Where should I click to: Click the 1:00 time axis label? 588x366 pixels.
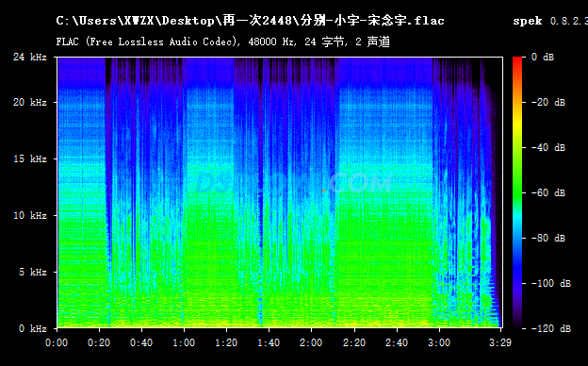(x=184, y=342)
